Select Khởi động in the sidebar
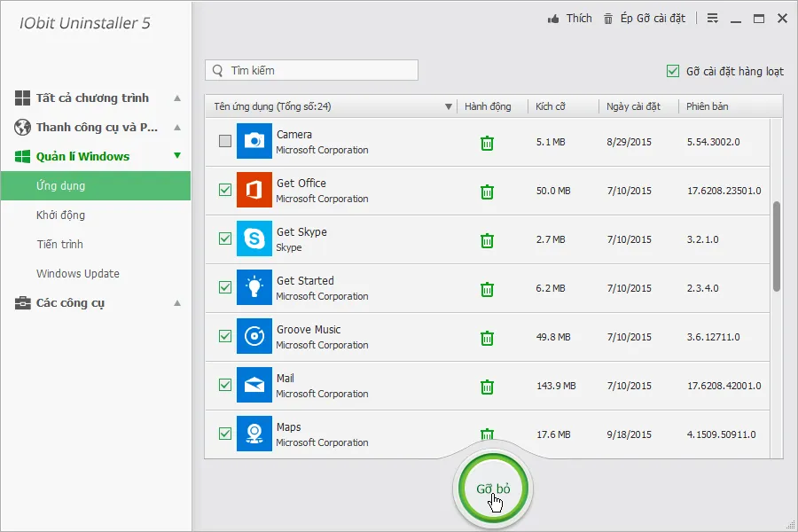 tap(60, 215)
